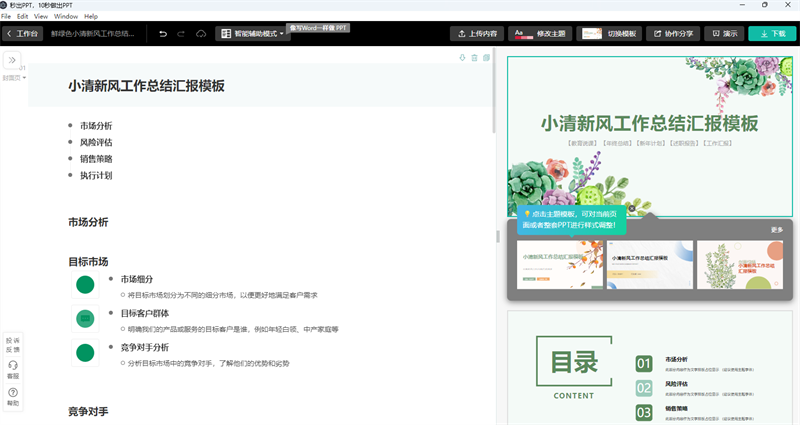The image size is (800, 425).
Task: Open the help question mark icon
Action: tap(13, 396)
